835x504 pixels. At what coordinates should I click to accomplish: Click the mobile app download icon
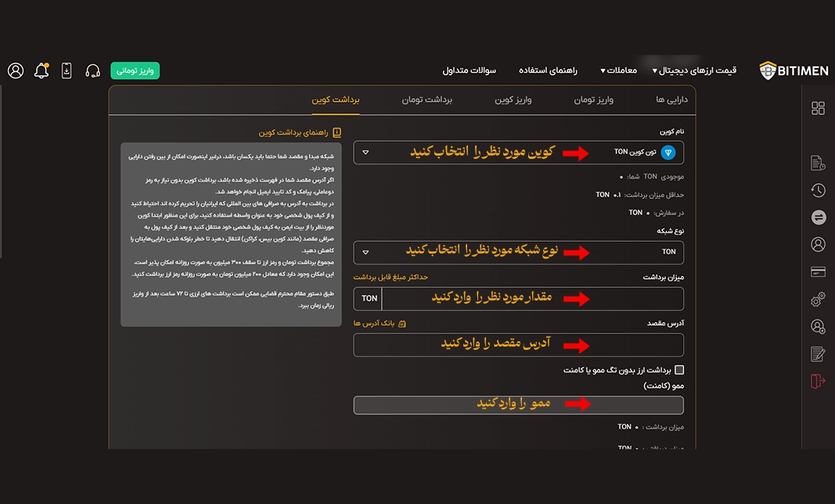point(67,70)
